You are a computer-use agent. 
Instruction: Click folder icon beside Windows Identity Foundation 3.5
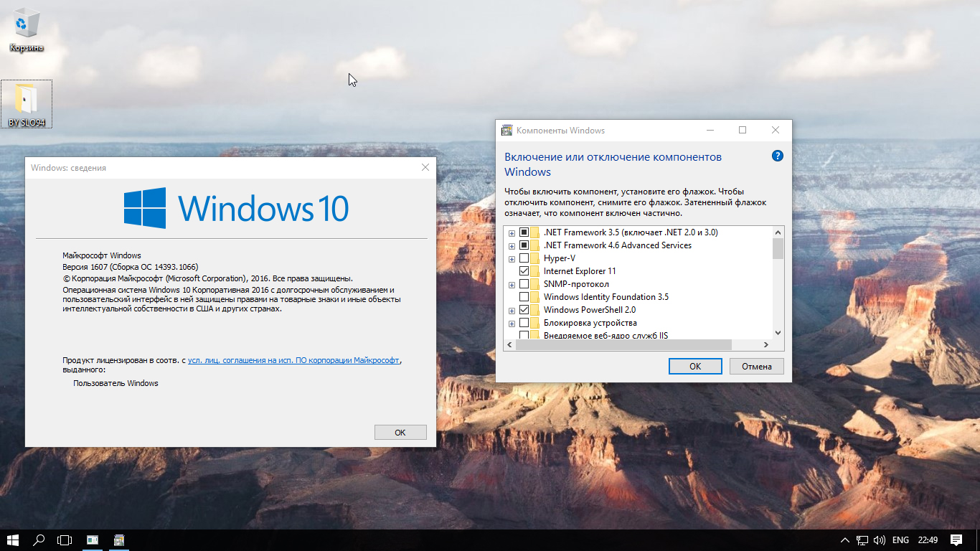point(534,297)
